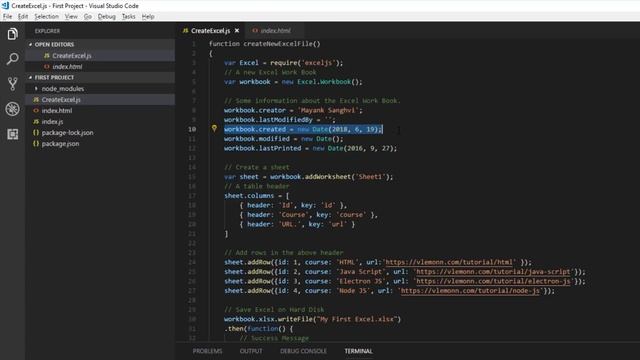Switch to the TERMINAL panel tab
The width and height of the screenshot is (640, 360).
tap(358, 351)
